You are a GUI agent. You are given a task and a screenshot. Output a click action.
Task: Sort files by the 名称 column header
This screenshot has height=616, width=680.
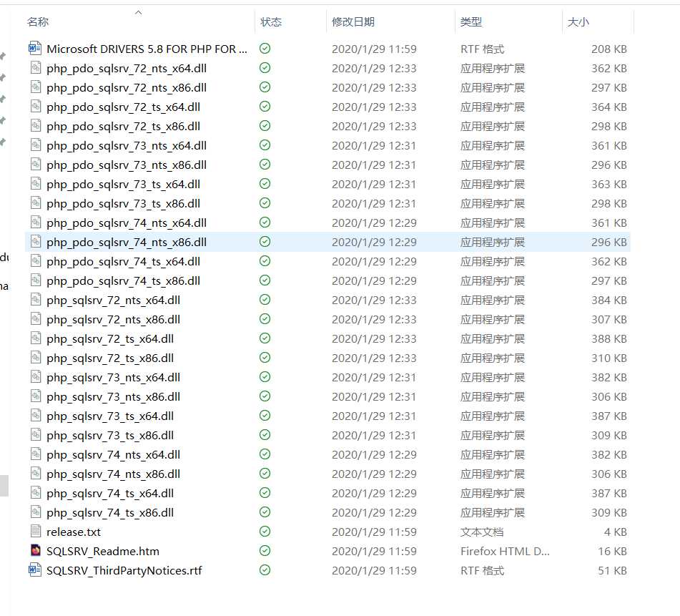click(x=38, y=21)
